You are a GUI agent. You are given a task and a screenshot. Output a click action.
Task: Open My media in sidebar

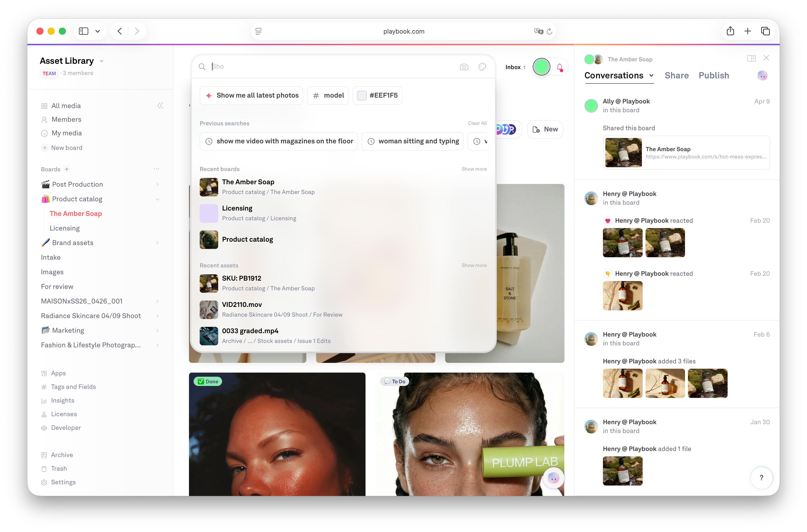pyautogui.click(x=66, y=133)
